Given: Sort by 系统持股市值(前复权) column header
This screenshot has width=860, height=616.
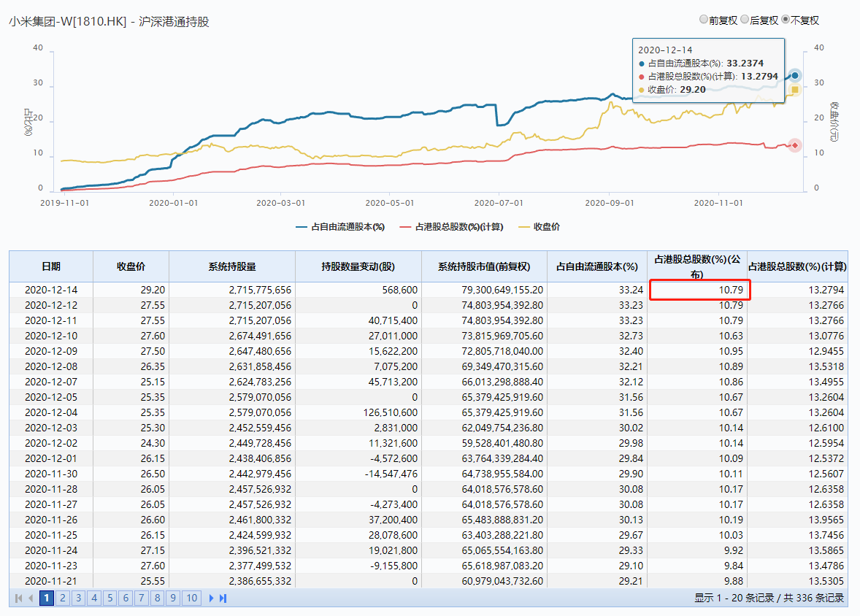Looking at the screenshot, I should click(484, 266).
